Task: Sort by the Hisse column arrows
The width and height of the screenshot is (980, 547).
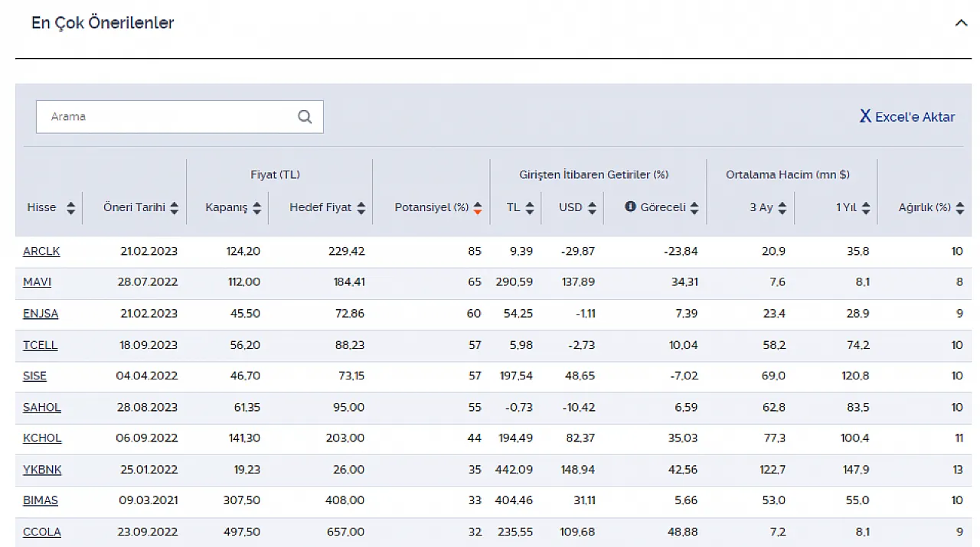Action: click(71, 207)
